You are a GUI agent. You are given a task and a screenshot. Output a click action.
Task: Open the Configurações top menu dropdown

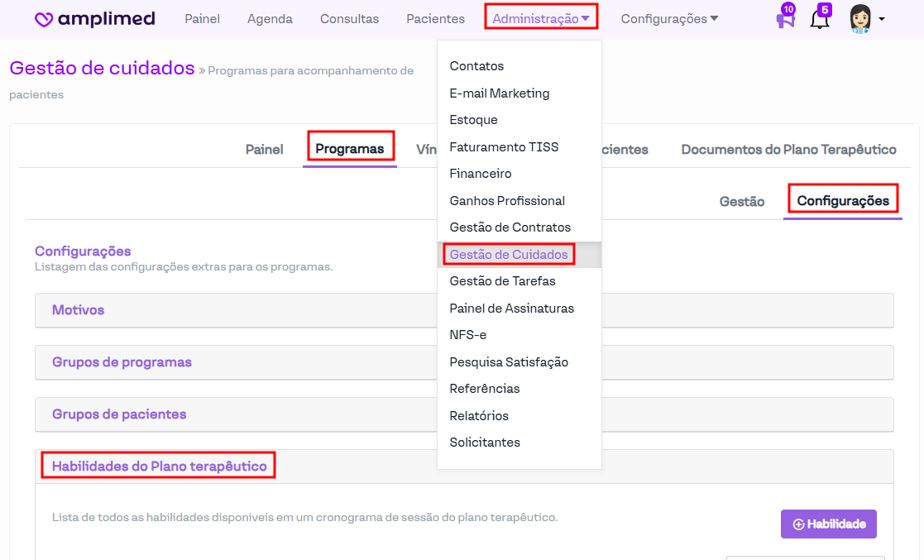669,18
